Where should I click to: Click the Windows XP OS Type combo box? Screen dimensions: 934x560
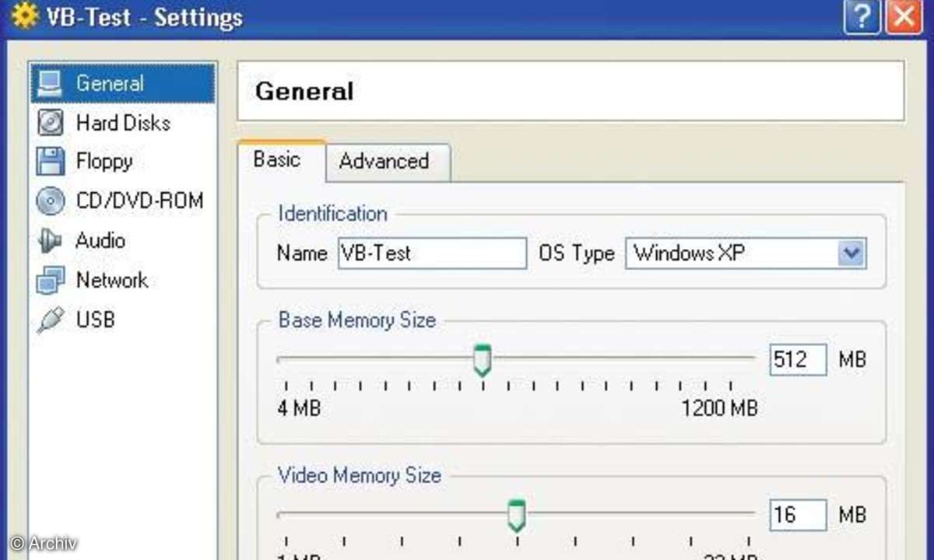click(x=746, y=254)
